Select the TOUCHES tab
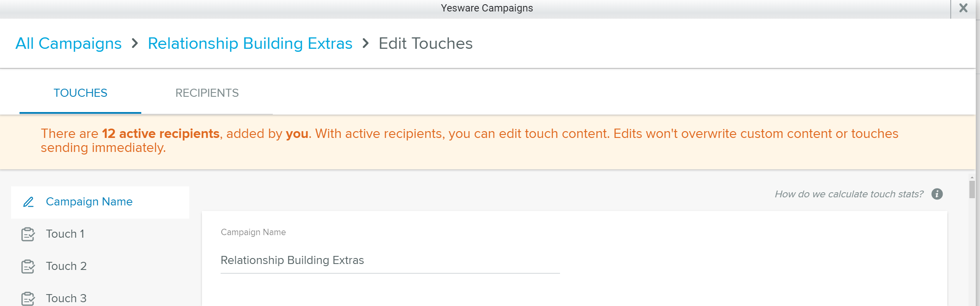Screen dimensions: 980x306 [x=80, y=93]
